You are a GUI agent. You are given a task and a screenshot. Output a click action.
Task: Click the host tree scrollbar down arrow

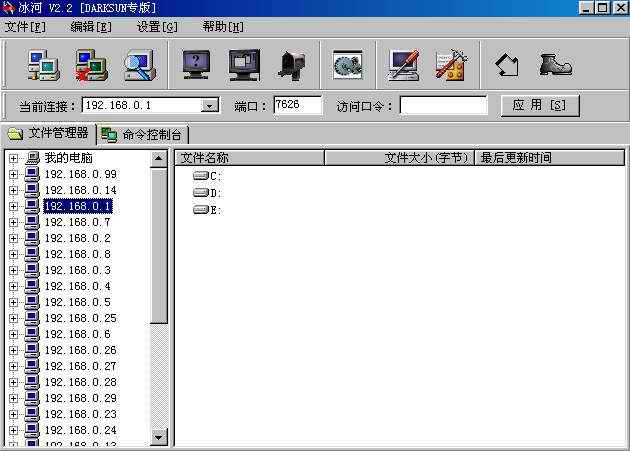click(159, 437)
